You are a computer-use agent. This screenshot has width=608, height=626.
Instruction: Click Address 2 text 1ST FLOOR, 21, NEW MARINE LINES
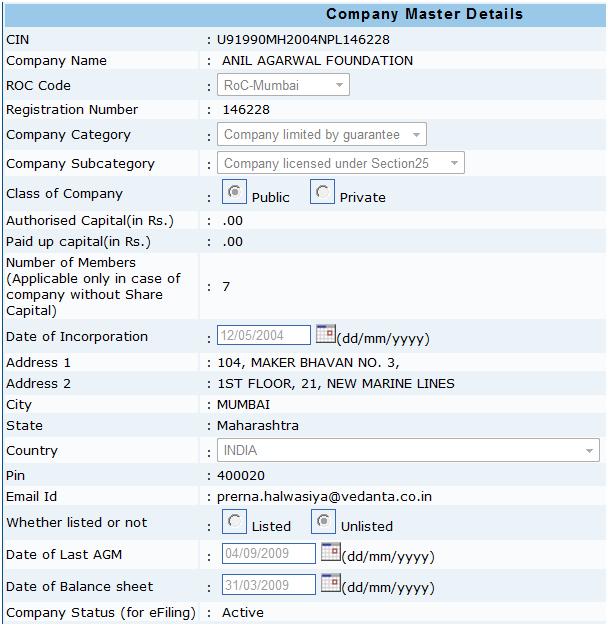click(x=336, y=384)
